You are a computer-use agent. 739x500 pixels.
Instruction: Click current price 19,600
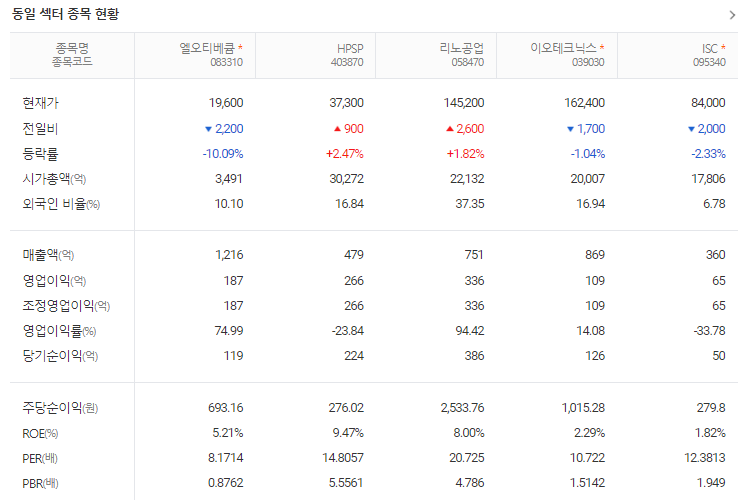226,103
